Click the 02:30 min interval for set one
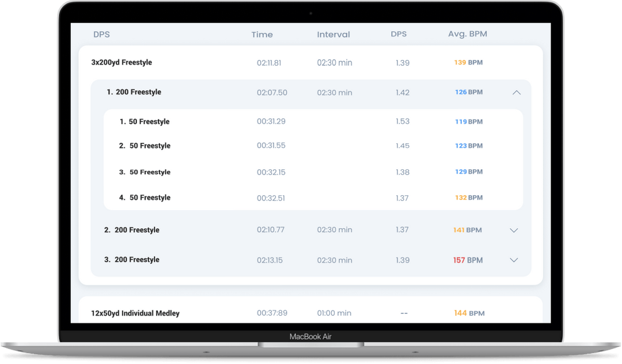Screen dimensions: 622x364 335,62
